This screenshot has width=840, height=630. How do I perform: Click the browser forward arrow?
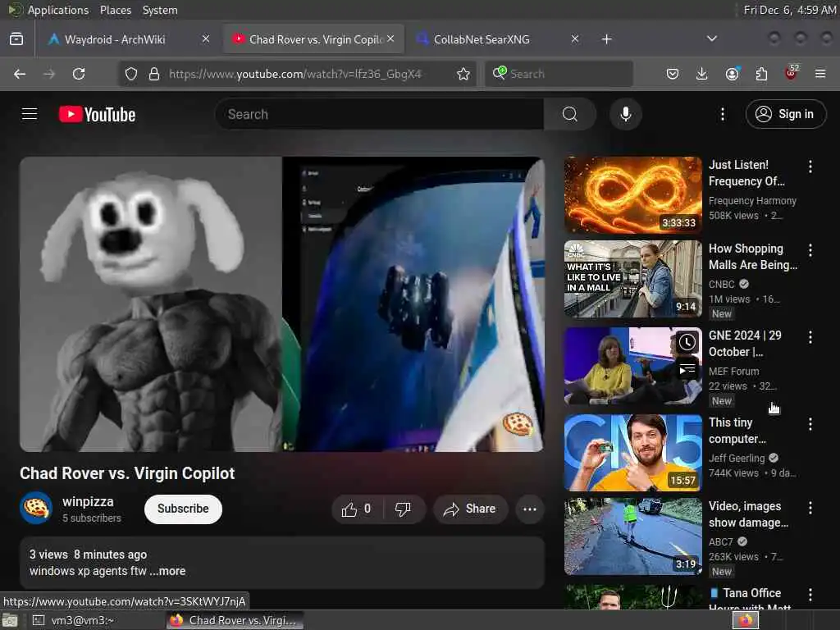(48, 74)
